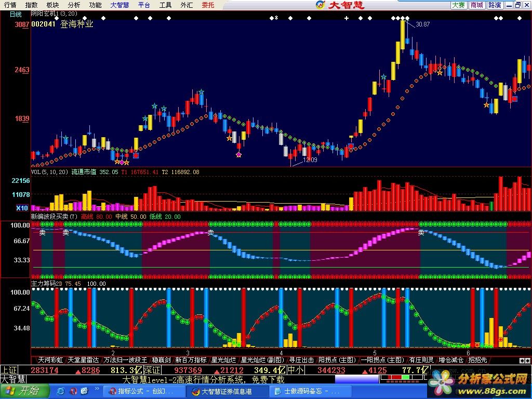The width and height of the screenshot is (532, 399).
Task: Click the 30.87 high price label
Action: 422,24
